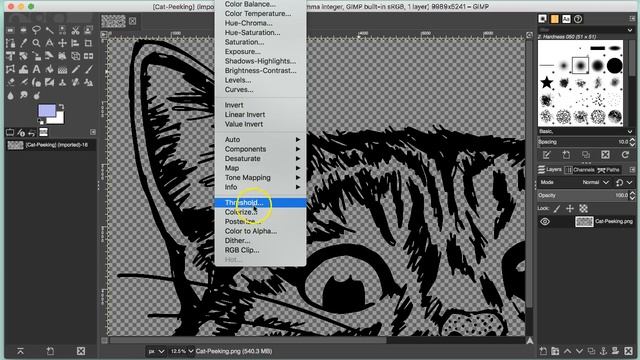
Task: Select the Free Select lasso tool
Action: (36, 30)
